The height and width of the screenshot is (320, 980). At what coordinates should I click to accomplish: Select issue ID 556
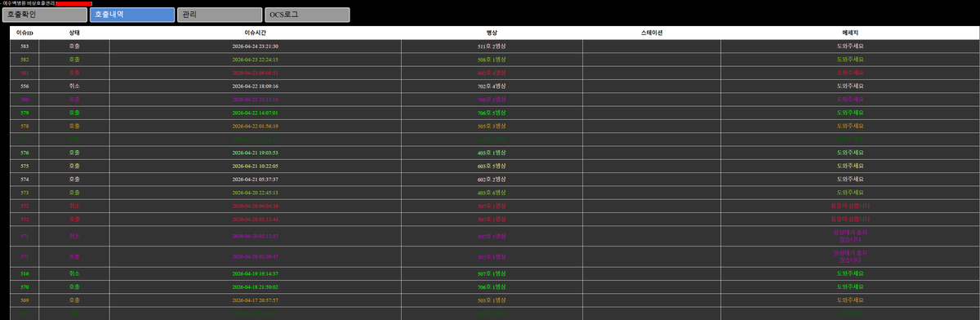[24, 86]
